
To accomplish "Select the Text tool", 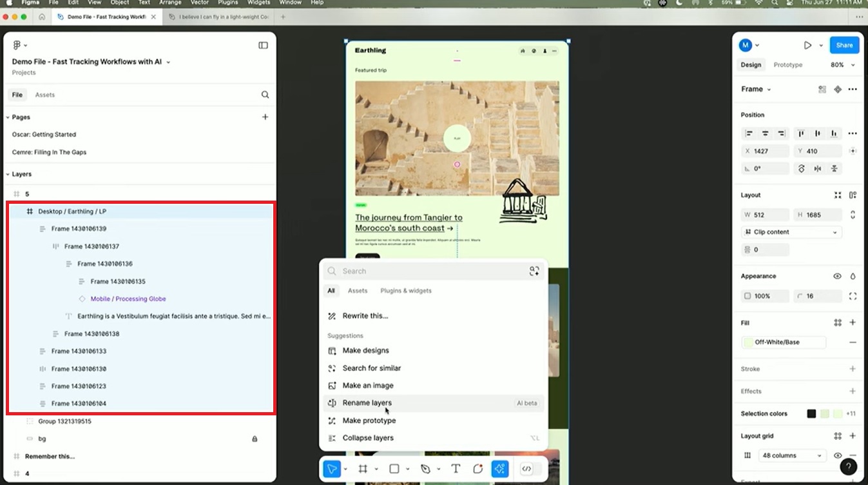I will [x=456, y=469].
